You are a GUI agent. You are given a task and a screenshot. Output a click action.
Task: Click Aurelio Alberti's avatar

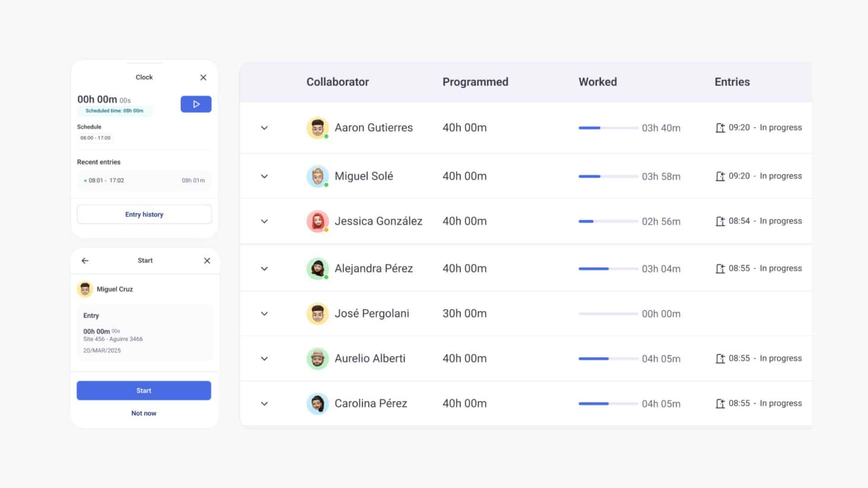click(x=317, y=359)
